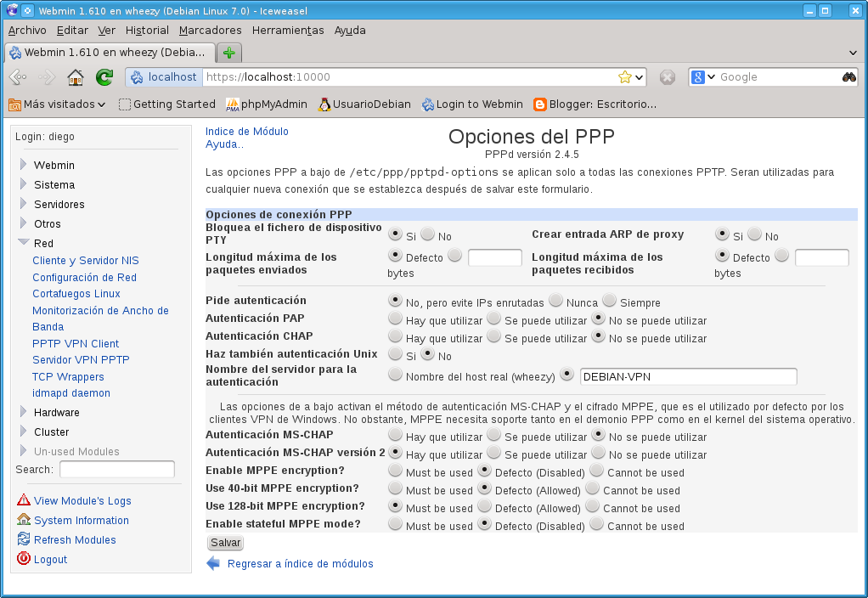Open the Herramientas menu
Screen dimensions: 868x598
pyautogui.click(x=288, y=31)
